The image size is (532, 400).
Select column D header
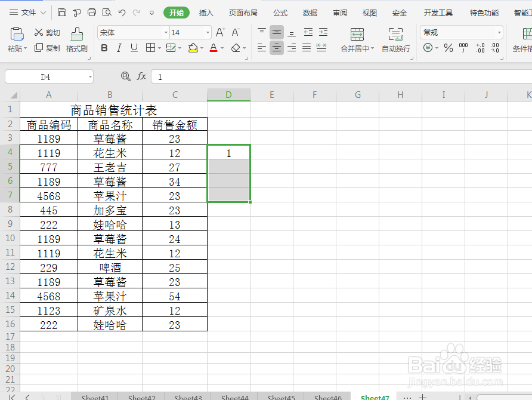tap(228, 95)
